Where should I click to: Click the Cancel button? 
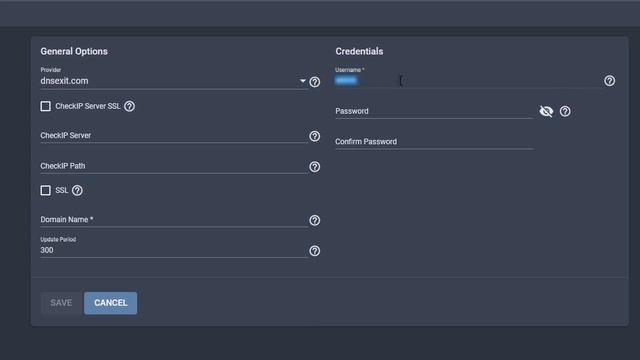click(111, 303)
